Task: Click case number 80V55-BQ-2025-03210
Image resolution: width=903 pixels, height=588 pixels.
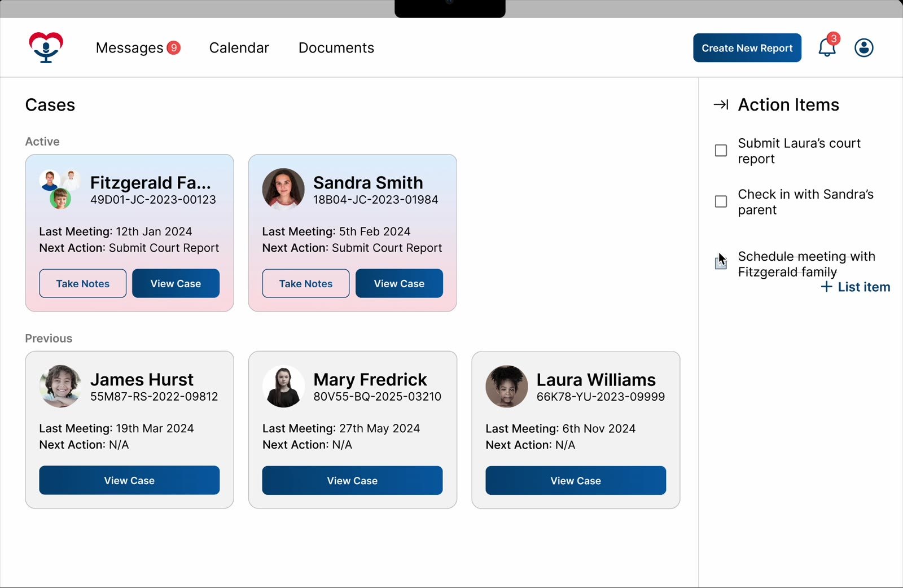Action: click(378, 396)
